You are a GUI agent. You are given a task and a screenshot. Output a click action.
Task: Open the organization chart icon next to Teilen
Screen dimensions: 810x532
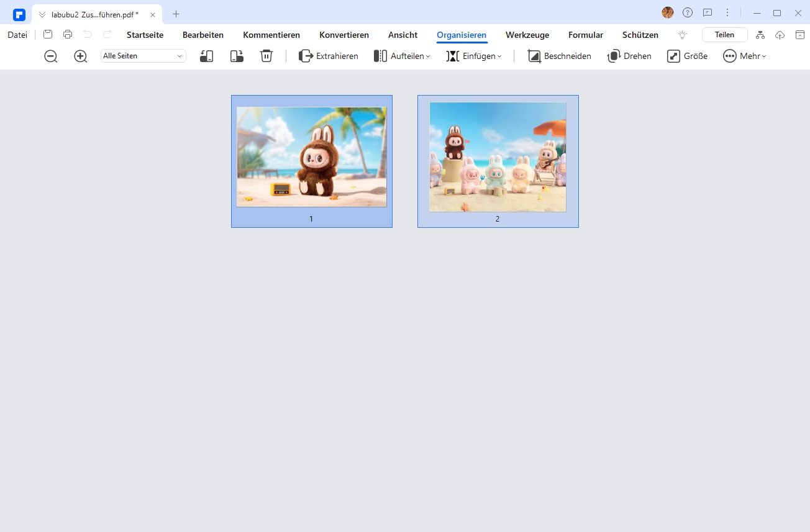761,35
